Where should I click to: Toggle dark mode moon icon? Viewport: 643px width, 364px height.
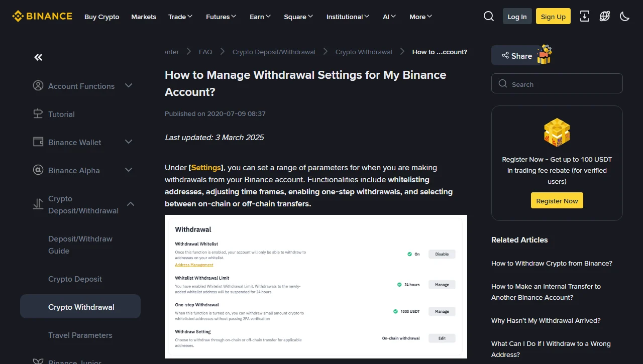coord(625,16)
